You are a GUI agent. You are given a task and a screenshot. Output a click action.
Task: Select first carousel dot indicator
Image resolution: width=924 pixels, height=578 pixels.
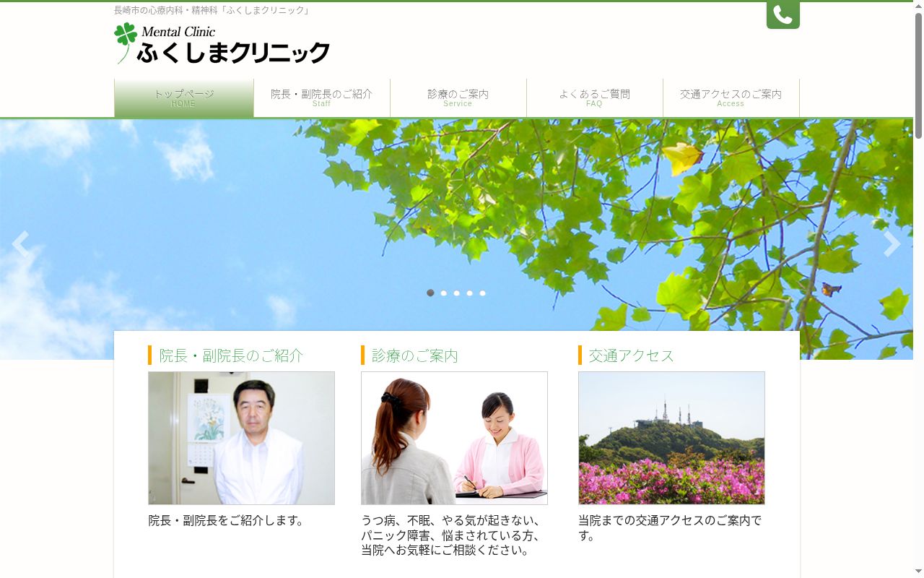430,293
